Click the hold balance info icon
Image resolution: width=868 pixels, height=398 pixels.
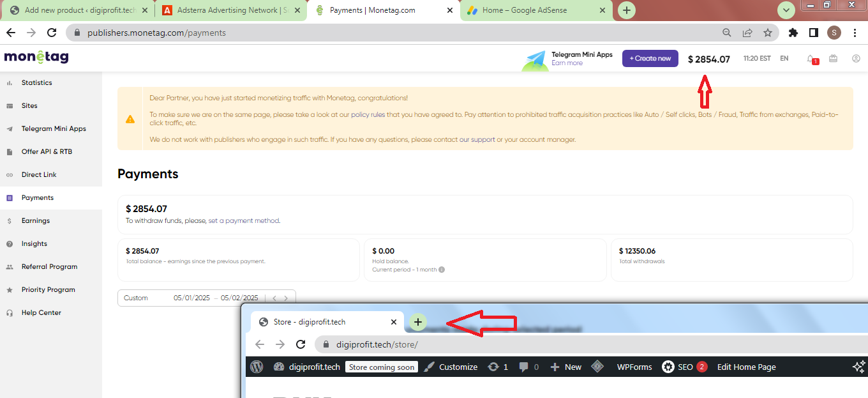442,270
